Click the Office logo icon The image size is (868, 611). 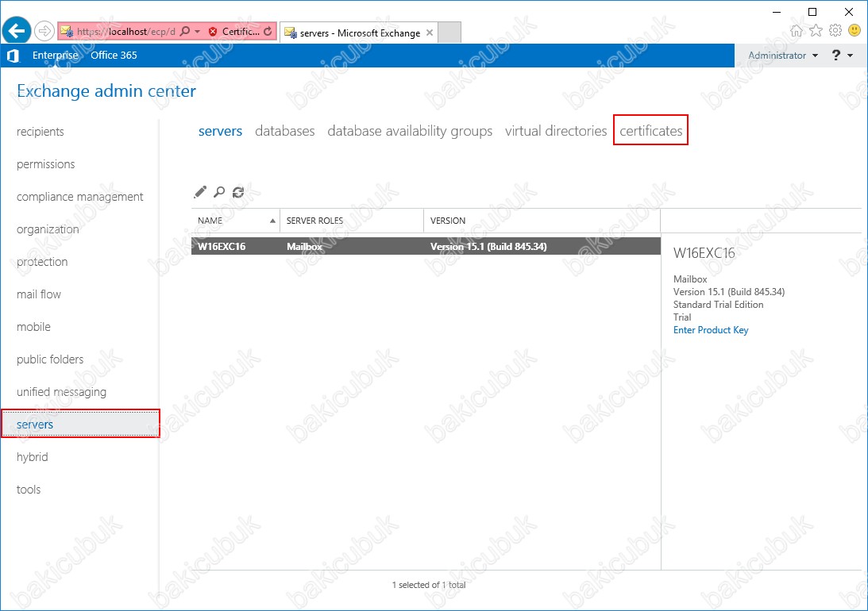(x=13, y=56)
